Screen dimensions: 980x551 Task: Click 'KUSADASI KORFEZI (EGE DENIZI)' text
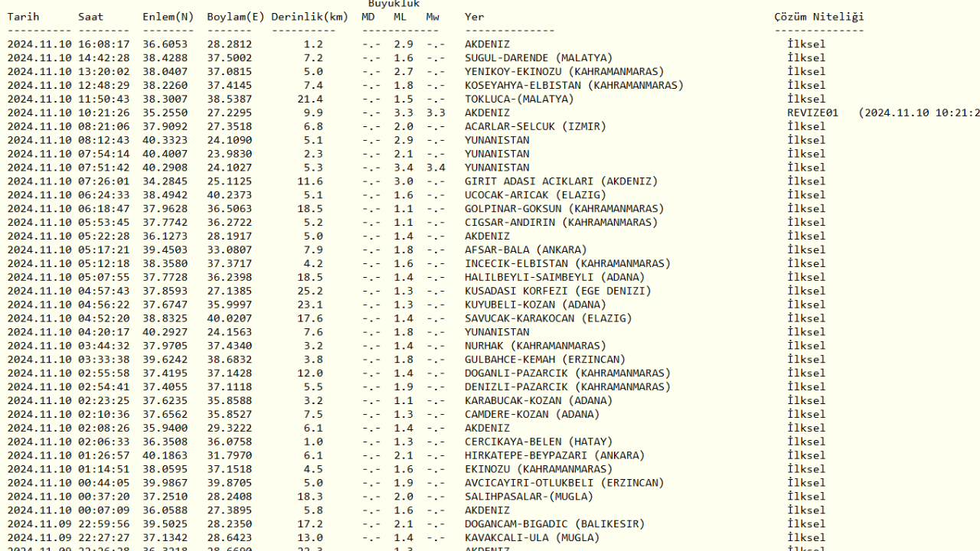pos(558,292)
